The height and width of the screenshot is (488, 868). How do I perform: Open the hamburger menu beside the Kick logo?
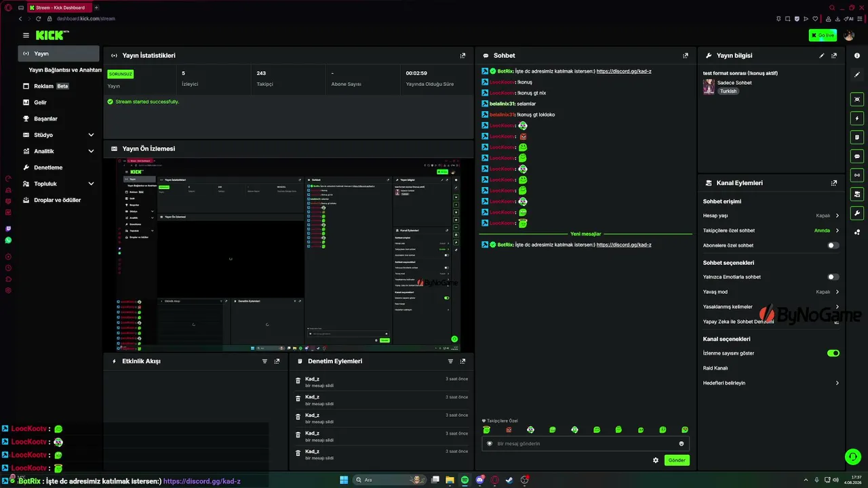click(26, 35)
